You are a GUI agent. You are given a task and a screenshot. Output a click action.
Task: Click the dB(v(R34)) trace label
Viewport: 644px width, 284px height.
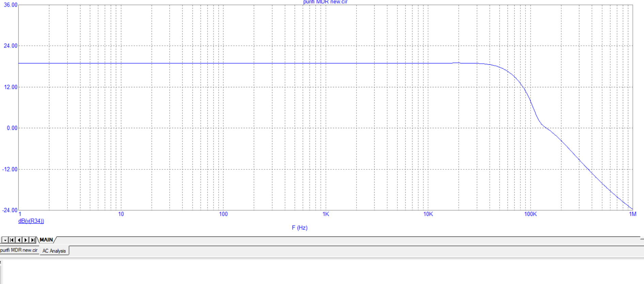(x=31, y=221)
